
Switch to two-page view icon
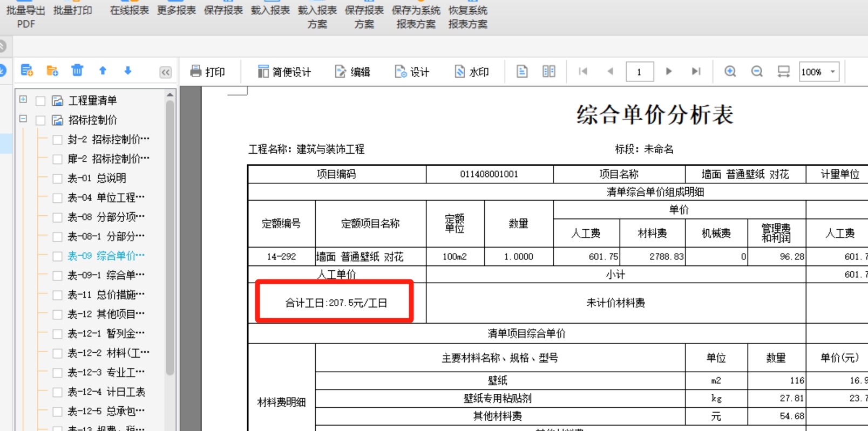(x=549, y=71)
